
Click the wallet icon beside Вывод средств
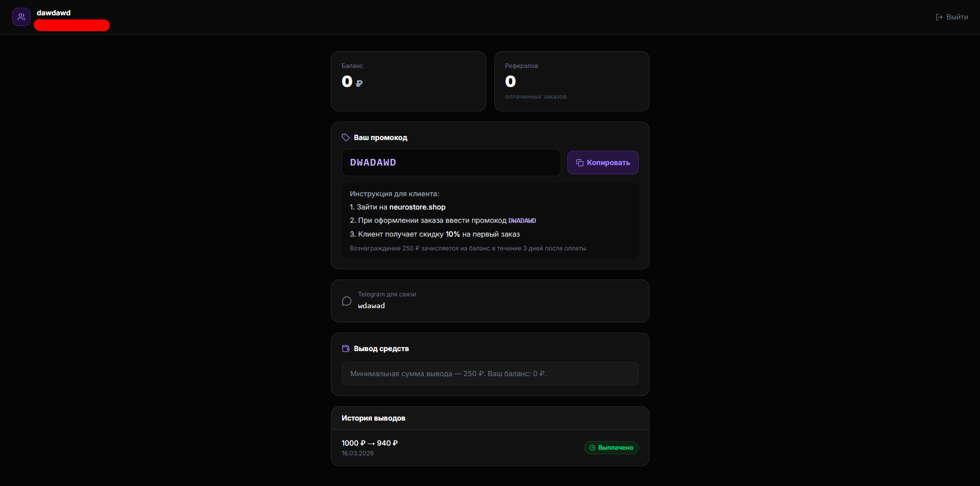[346, 349]
